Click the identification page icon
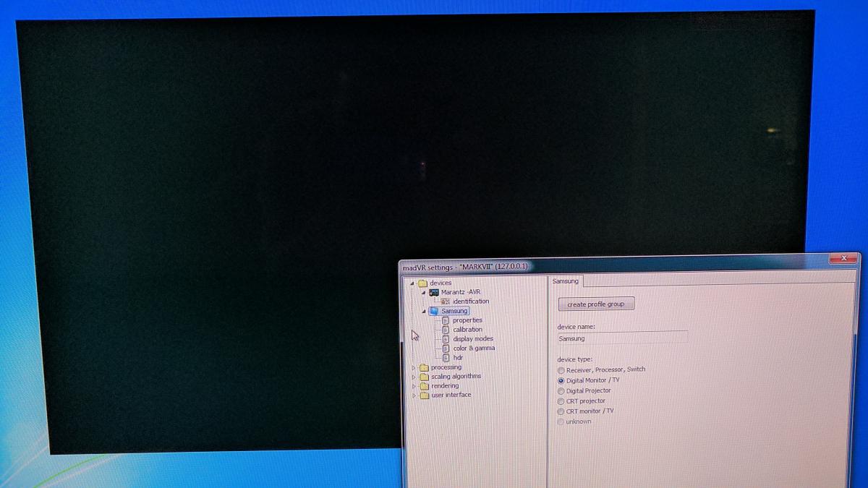 click(x=446, y=301)
